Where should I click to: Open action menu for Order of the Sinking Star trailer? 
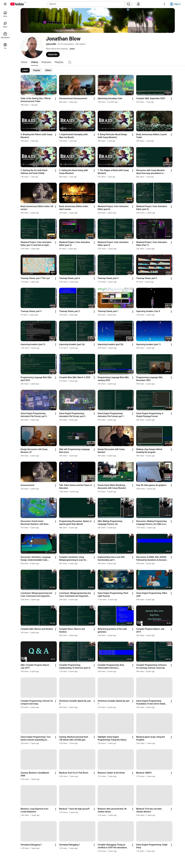coord(56,99)
